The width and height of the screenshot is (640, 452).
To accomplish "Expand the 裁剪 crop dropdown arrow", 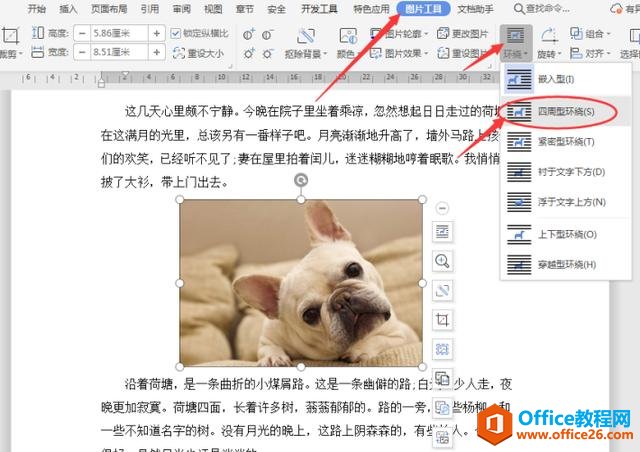I will point(20,53).
